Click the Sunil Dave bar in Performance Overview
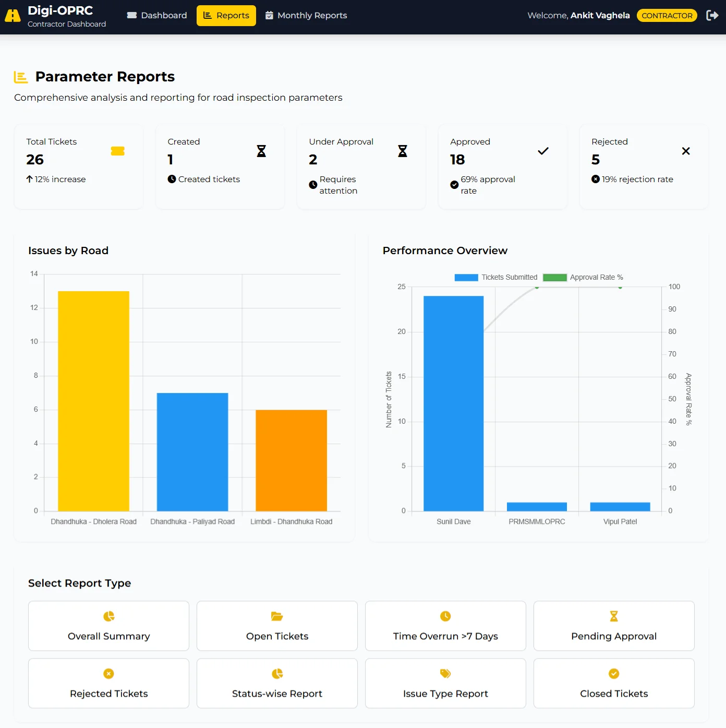The width and height of the screenshot is (726, 728). [453, 402]
